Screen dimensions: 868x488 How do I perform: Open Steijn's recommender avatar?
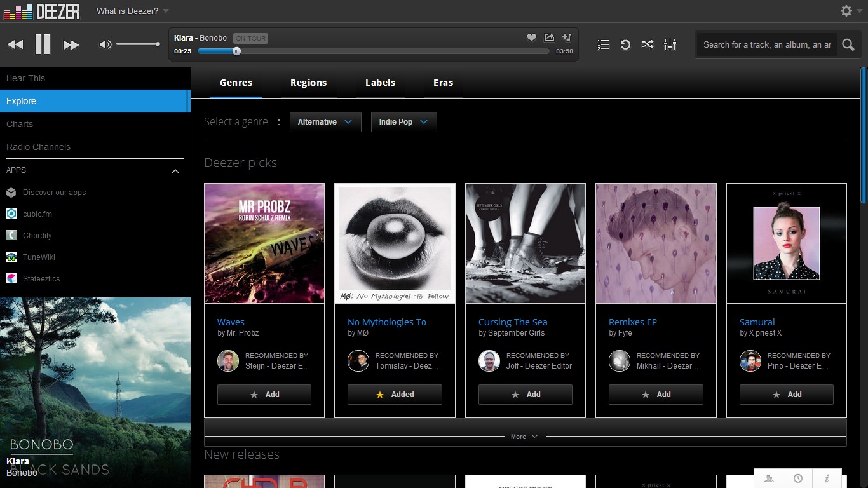point(228,361)
